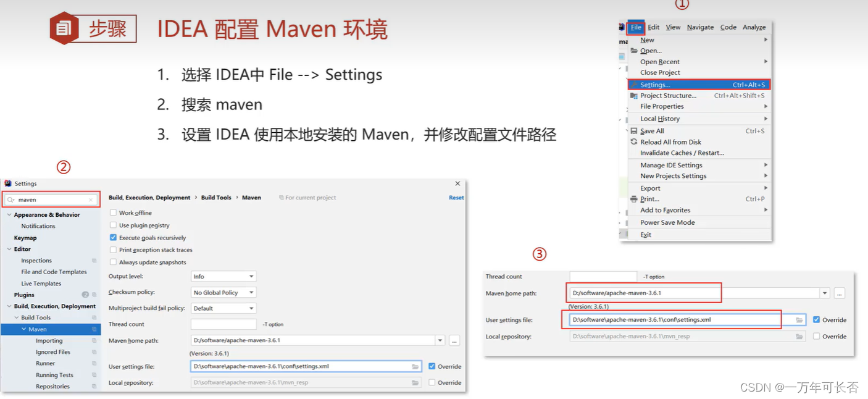Collapse Build, Execution, Deployment node
The image size is (868, 399).
(x=9, y=306)
